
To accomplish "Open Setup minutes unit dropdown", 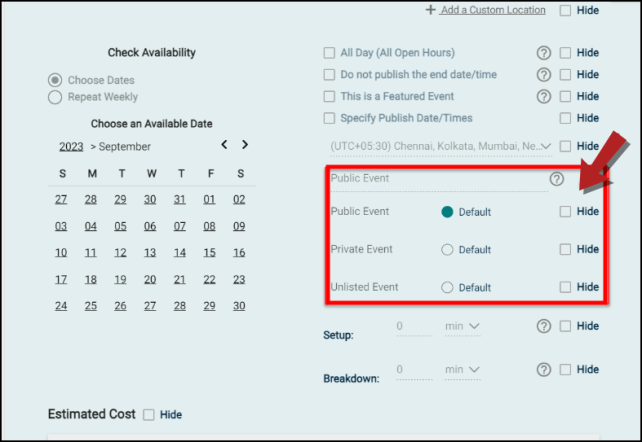I will (x=463, y=327).
